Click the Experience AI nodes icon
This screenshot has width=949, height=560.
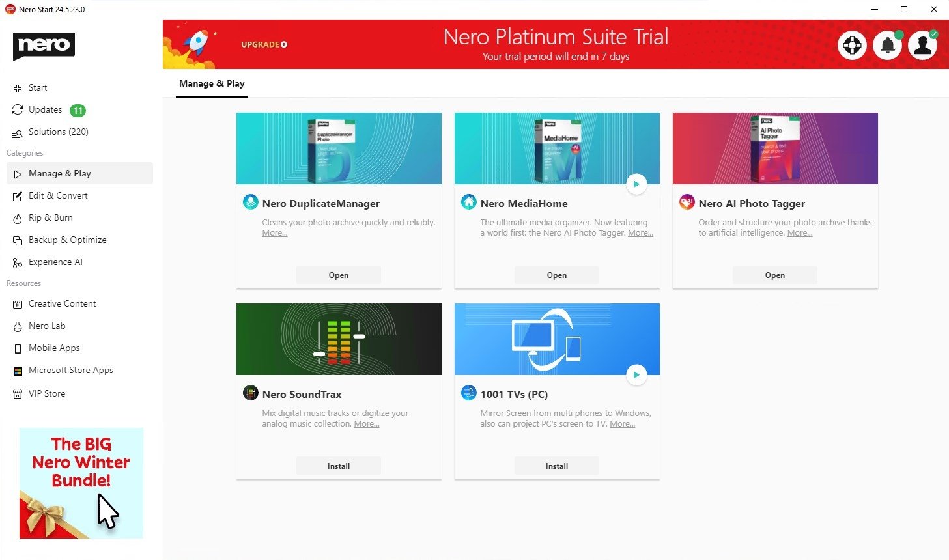click(x=18, y=262)
